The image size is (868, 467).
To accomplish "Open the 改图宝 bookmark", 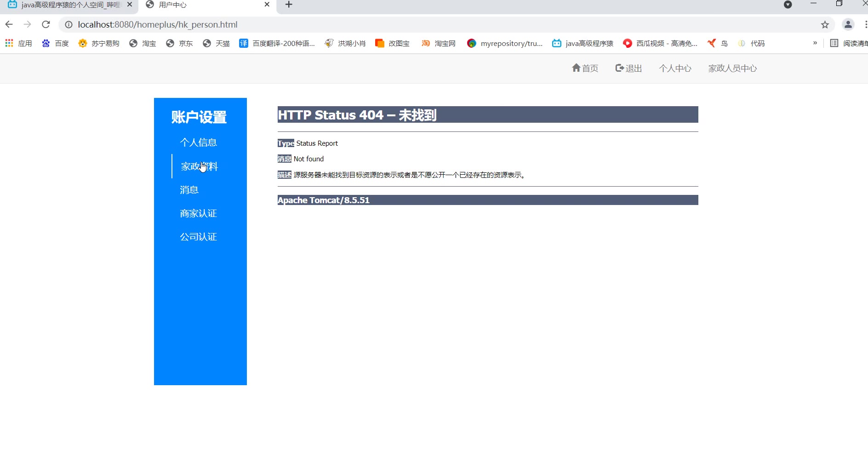I will (x=392, y=43).
